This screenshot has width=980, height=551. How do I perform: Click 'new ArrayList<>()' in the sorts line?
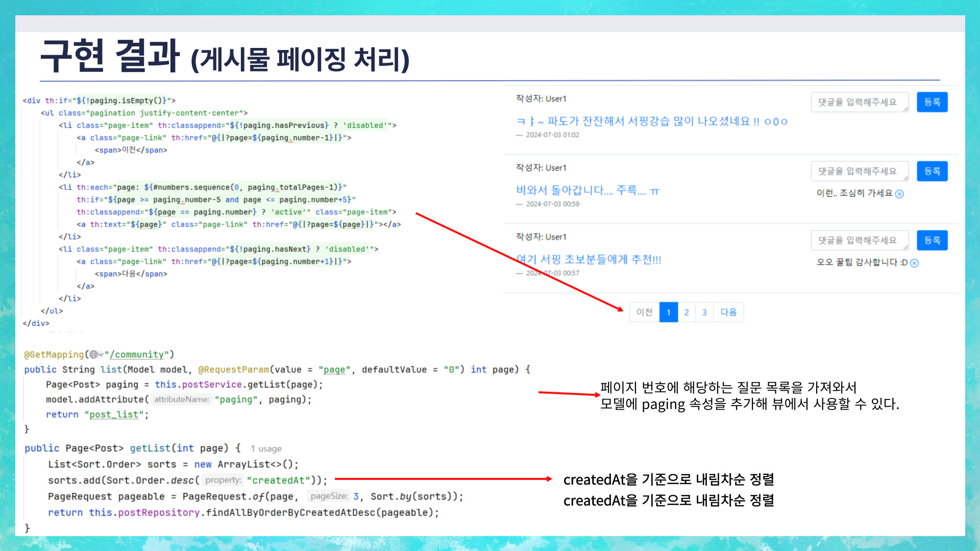pos(243,464)
